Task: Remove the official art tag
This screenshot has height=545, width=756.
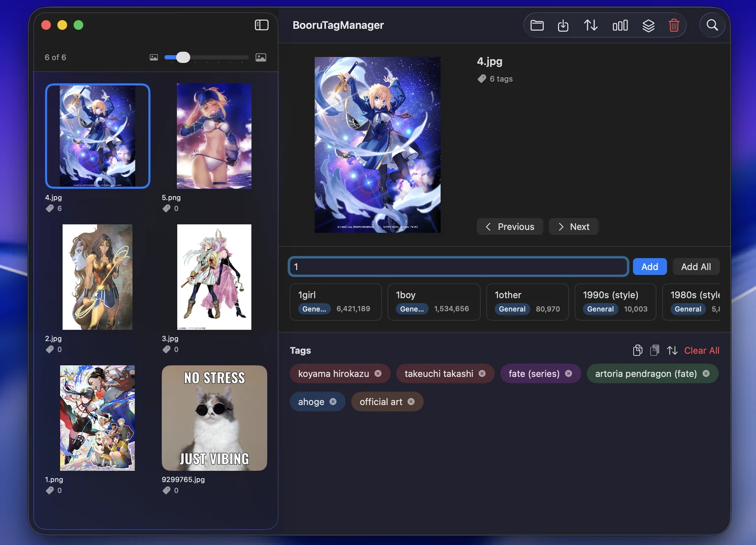Action: click(x=411, y=402)
